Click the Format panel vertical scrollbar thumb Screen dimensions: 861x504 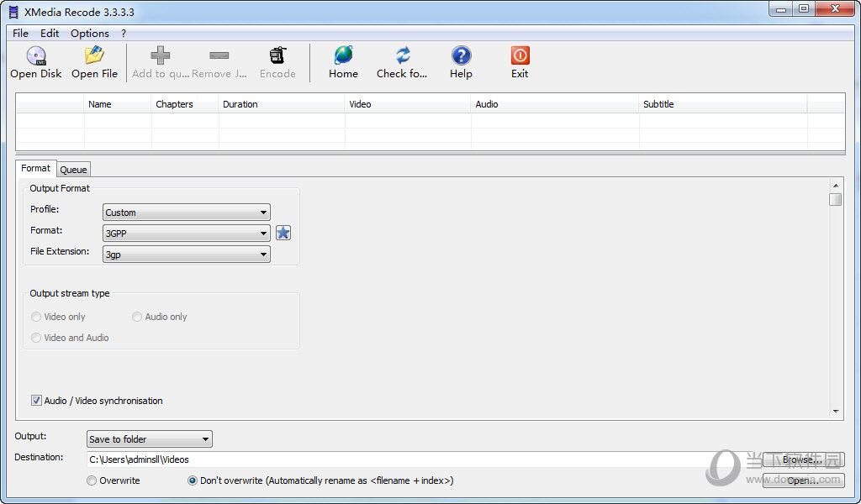(x=836, y=199)
